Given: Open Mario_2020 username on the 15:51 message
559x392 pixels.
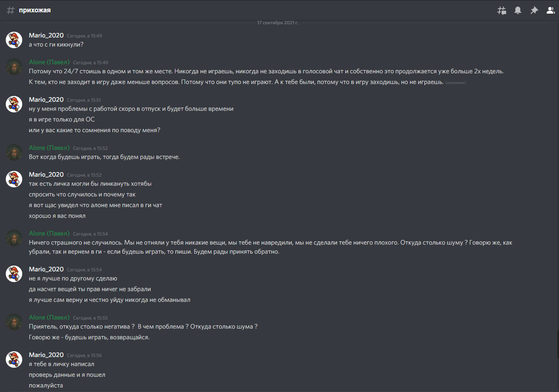Looking at the screenshot, I should pyautogui.click(x=46, y=100).
